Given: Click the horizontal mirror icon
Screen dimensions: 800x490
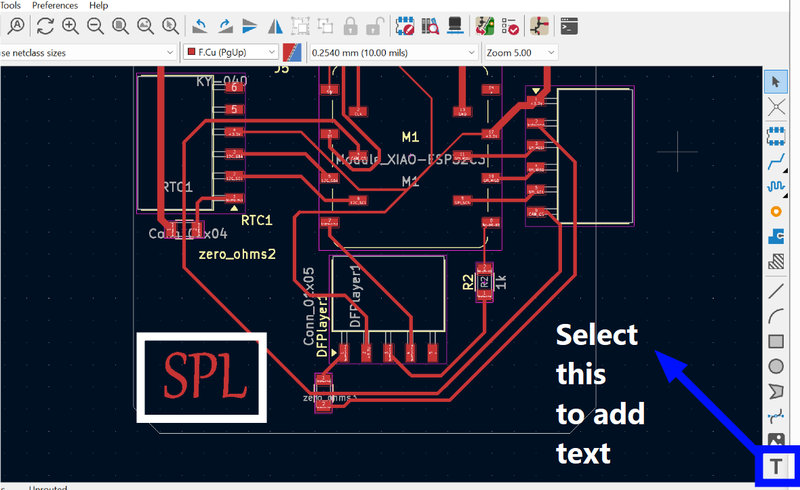Looking at the screenshot, I should click(275, 26).
